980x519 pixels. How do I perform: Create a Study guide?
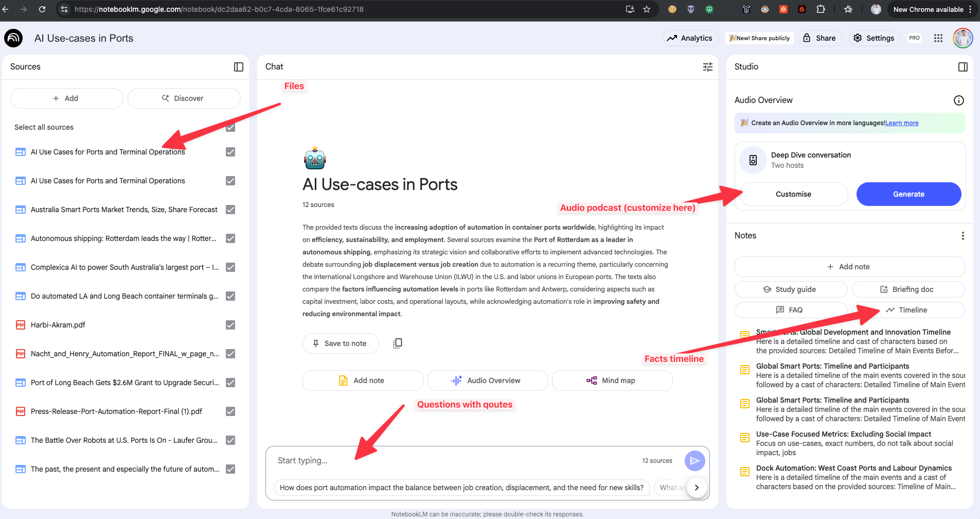coord(791,289)
